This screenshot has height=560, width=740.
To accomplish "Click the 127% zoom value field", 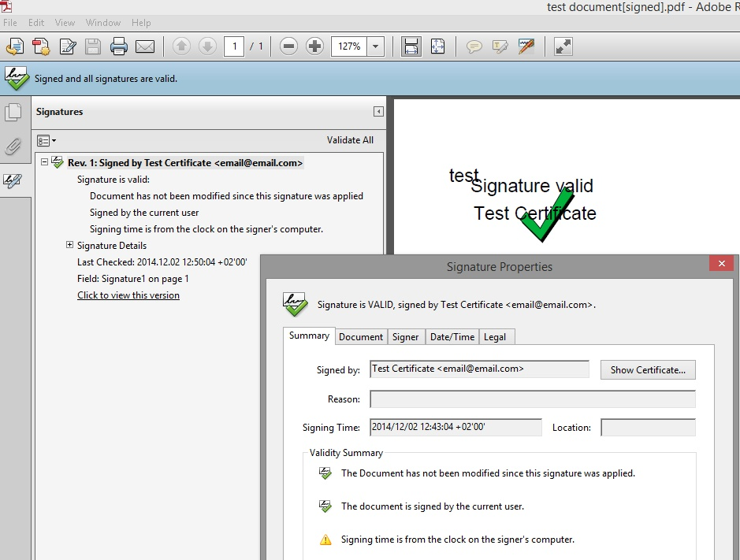I will click(x=349, y=46).
